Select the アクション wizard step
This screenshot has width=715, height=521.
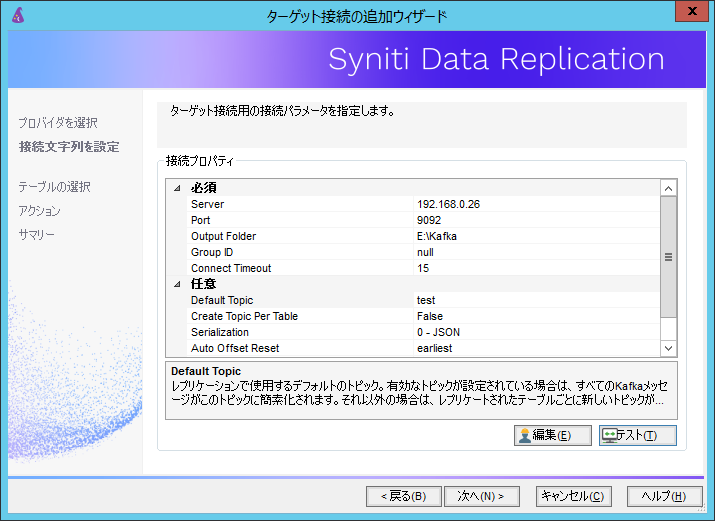39,211
